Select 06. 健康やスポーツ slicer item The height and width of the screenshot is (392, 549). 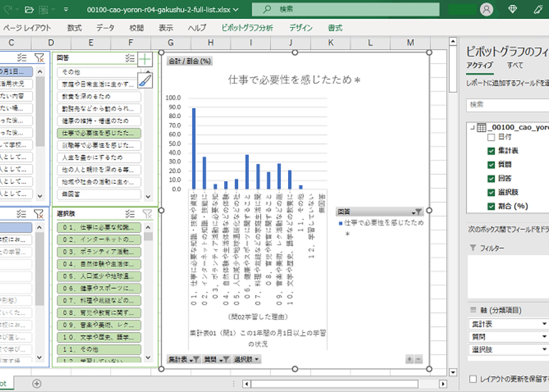click(99, 289)
